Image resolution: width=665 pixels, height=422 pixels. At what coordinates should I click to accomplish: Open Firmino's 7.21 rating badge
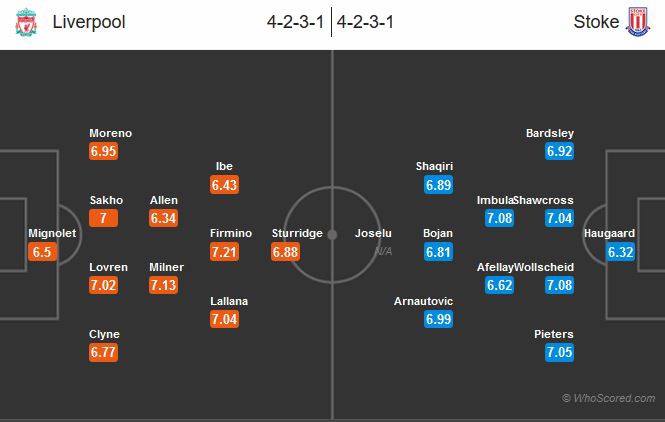click(224, 252)
